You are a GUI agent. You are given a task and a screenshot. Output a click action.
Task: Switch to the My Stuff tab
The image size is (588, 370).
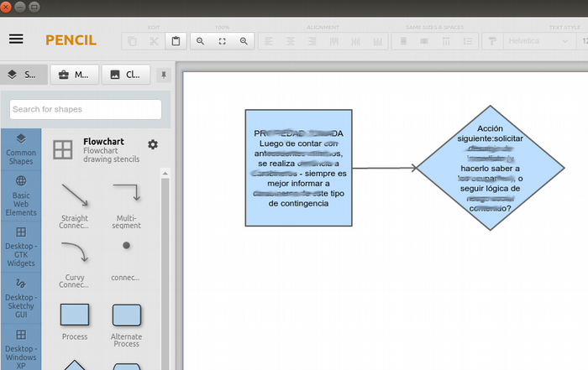pos(74,75)
